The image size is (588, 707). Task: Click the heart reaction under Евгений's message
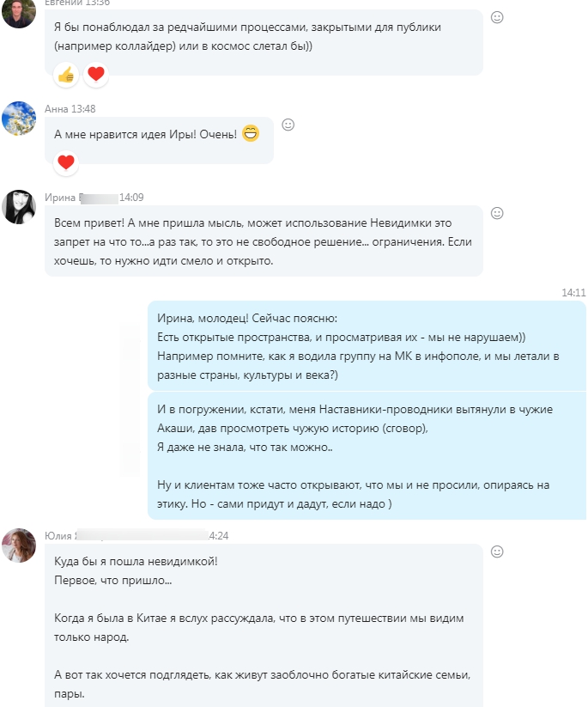pyautogui.click(x=96, y=75)
